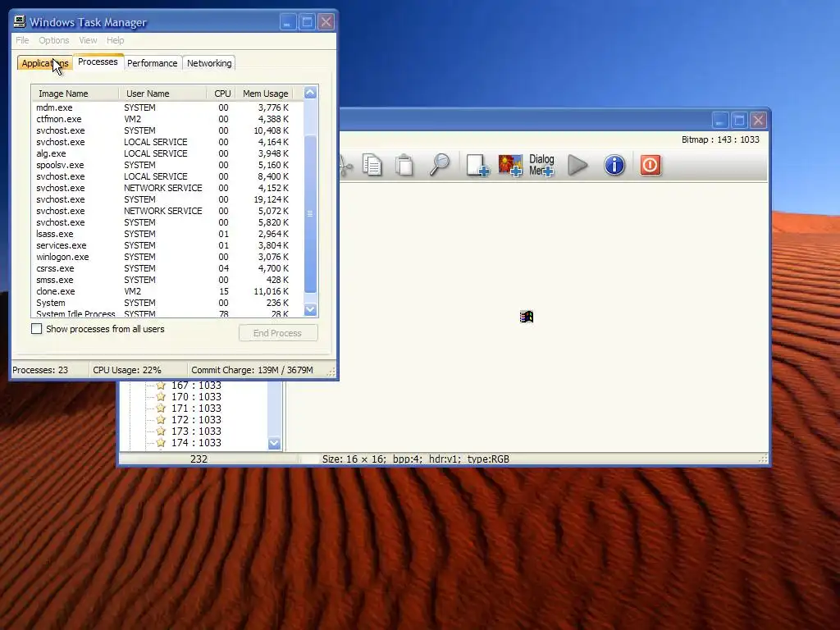The width and height of the screenshot is (840, 630).
Task: Select the System process row
Action: tap(167, 304)
